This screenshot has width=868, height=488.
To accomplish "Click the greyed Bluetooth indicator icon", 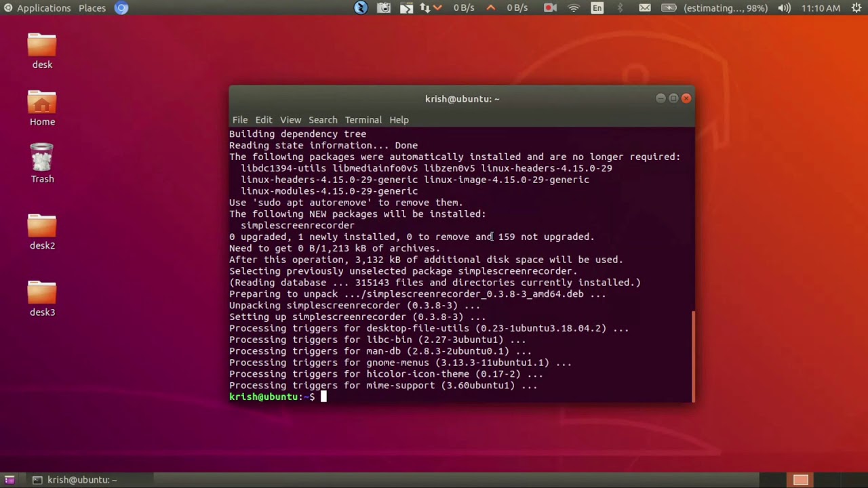I will coord(620,8).
